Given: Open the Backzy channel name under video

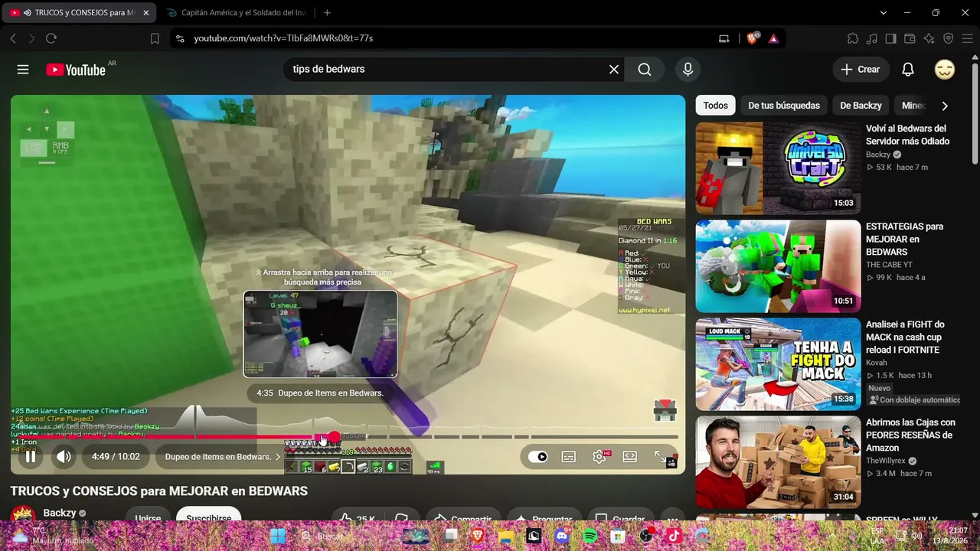Looking at the screenshot, I should pyautogui.click(x=60, y=514).
